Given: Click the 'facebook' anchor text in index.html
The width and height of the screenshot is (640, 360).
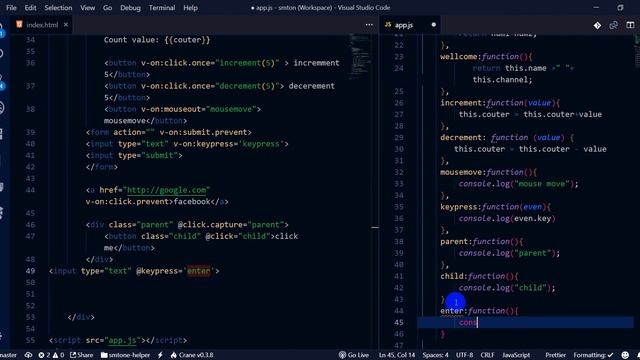Looking at the screenshot, I should 192,202.
